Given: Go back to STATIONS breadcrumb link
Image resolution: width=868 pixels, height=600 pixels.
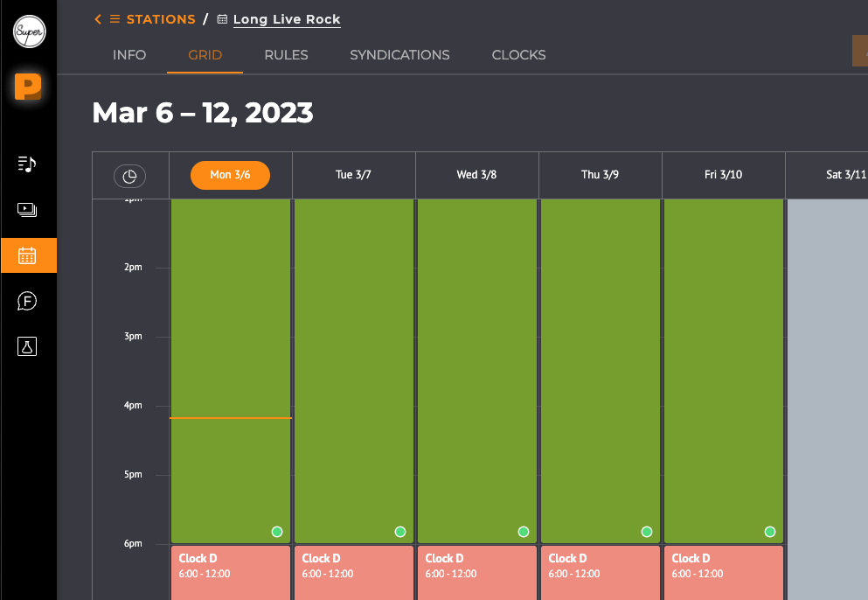Looking at the screenshot, I should (x=161, y=19).
